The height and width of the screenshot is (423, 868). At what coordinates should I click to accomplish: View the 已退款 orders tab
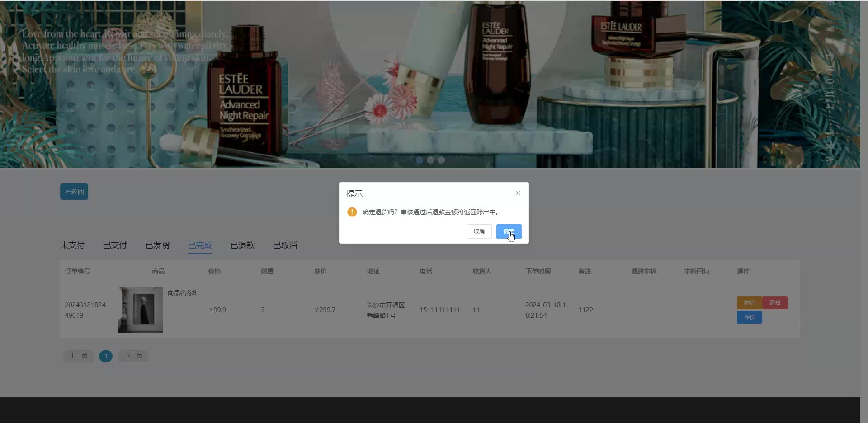coord(242,245)
